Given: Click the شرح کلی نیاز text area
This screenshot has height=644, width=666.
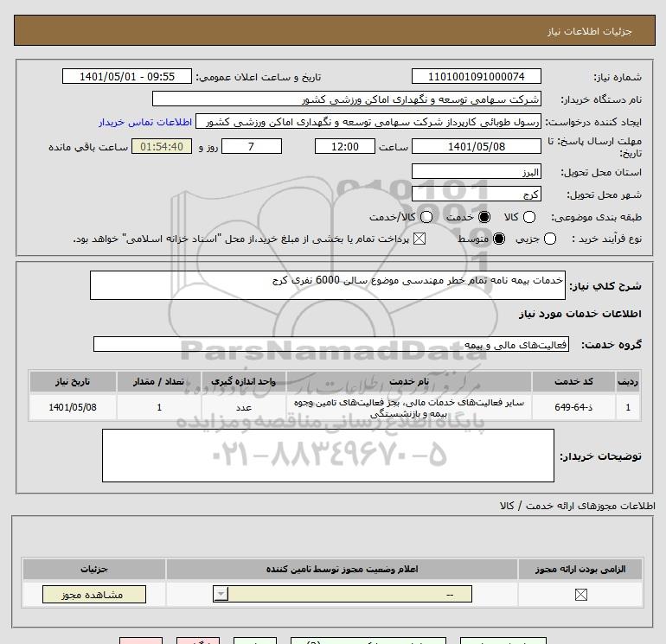Looking at the screenshot, I should 328,285.
